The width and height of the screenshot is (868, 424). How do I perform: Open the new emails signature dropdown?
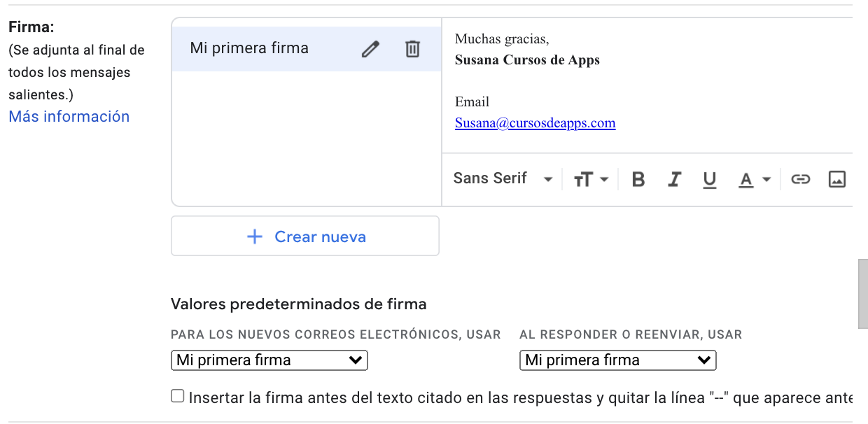click(269, 360)
